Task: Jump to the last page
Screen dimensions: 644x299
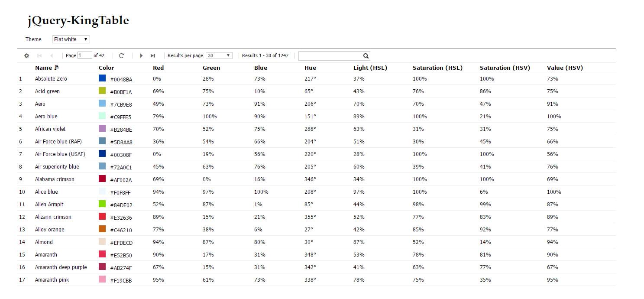Action: tap(153, 56)
